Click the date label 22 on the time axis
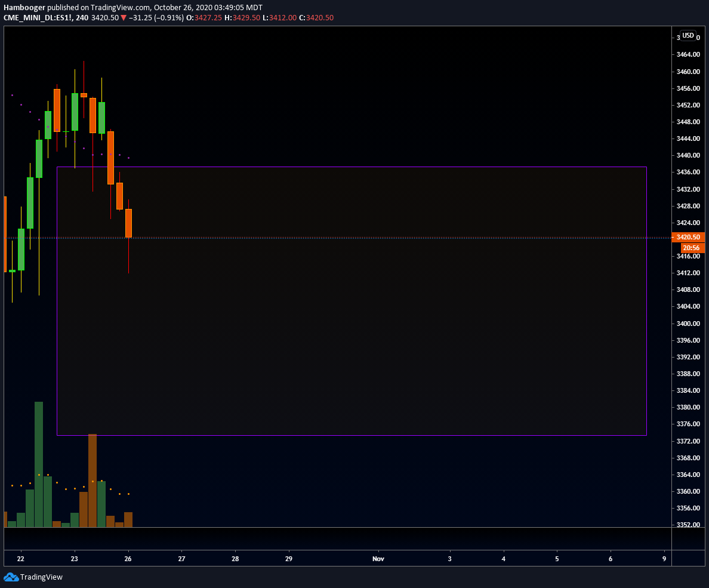 pyautogui.click(x=21, y=559)
